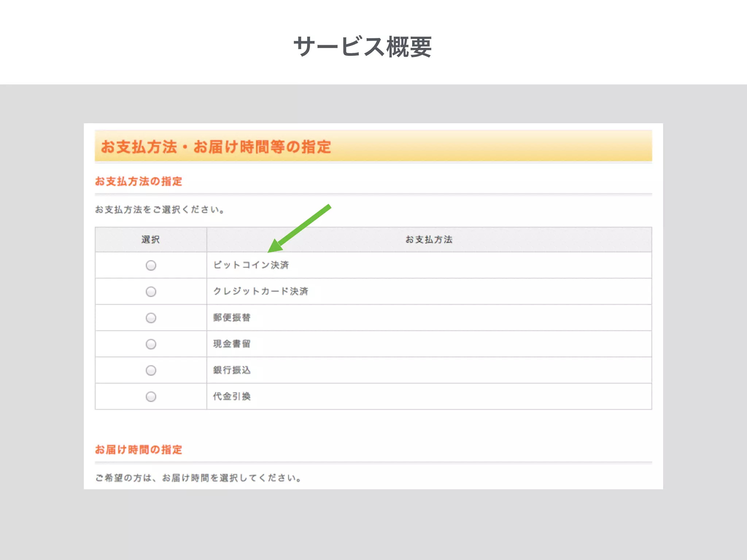Click the 代金引換 label text

(x=232, y=396)
